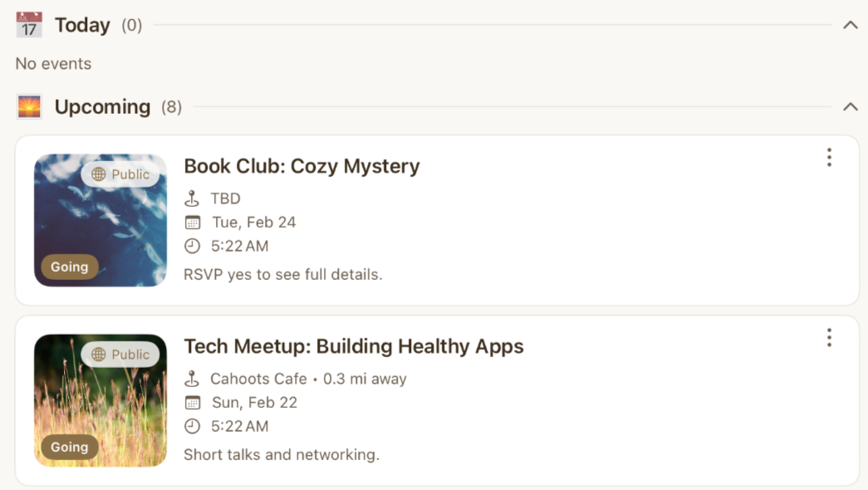Click the clock icon showing Book Club time

tap(192, 245)
